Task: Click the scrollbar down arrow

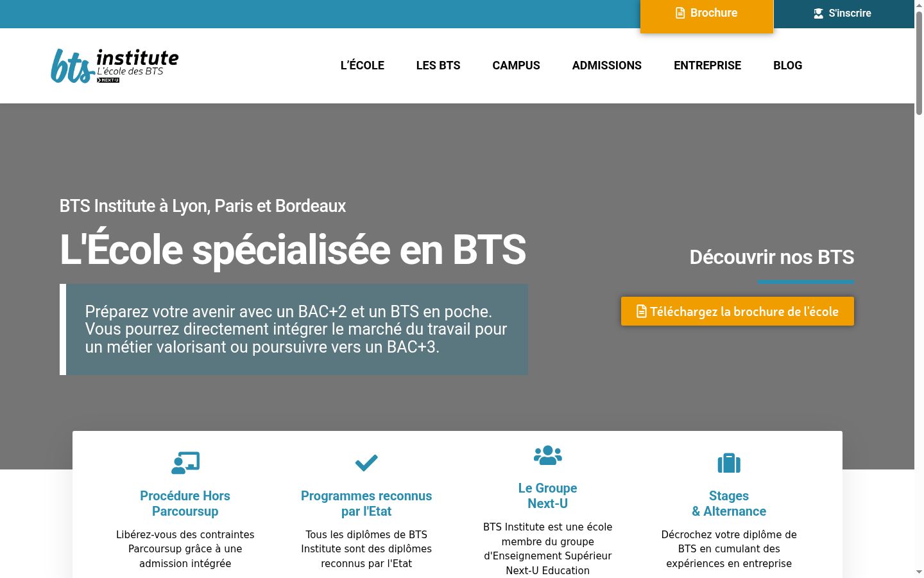Action: pyautogui.click(x=919, y=572)
